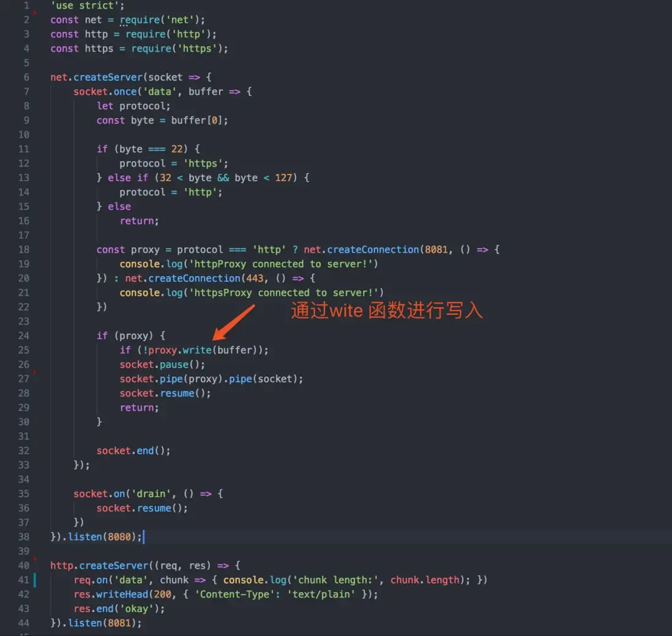The width and height of the screenshot is (672, 636).
Task: Click the teal change marker beside line 41
Action: pos(35,580)
